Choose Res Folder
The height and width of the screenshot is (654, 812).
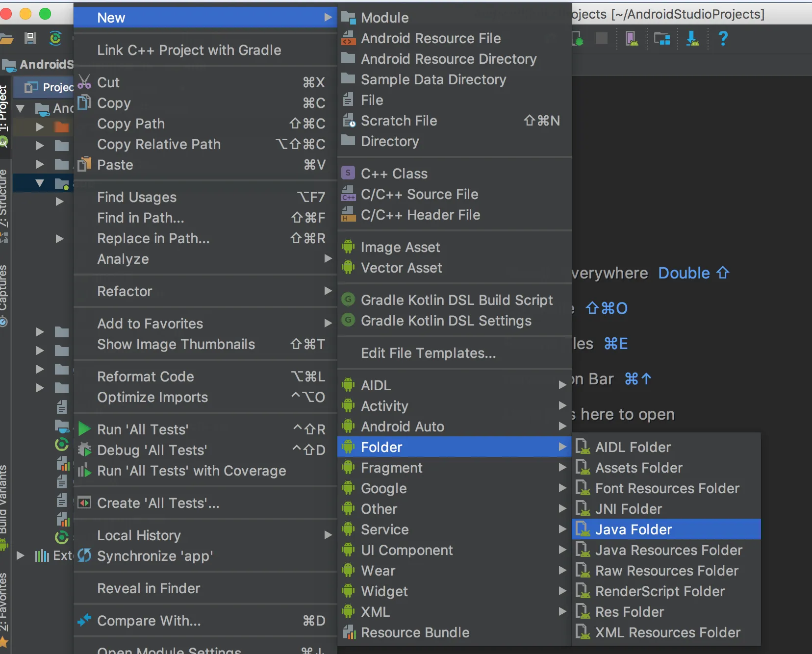pos(666,612)
